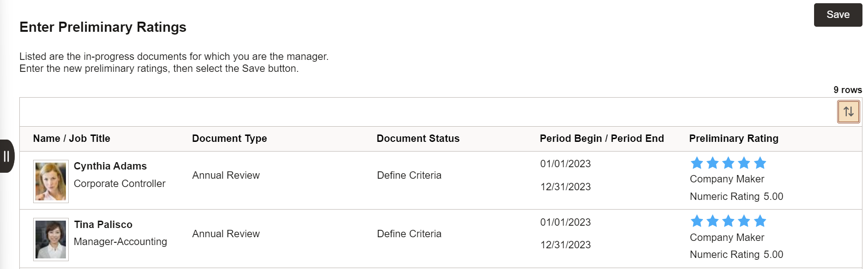Viewport: 868px width, 269px height.
Task: Set Cynthia Adams rating to one star
Action: tap(697, 163)
